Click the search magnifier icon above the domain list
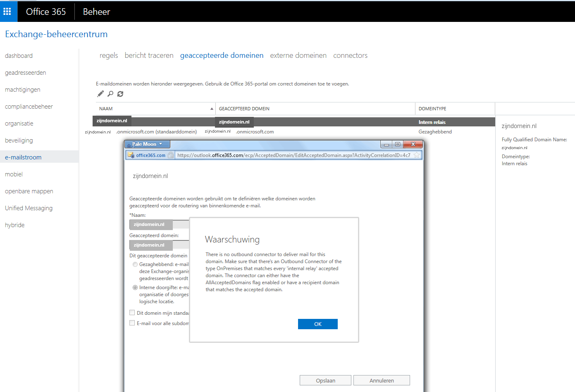The image size is (575, 392). (110, 94)
